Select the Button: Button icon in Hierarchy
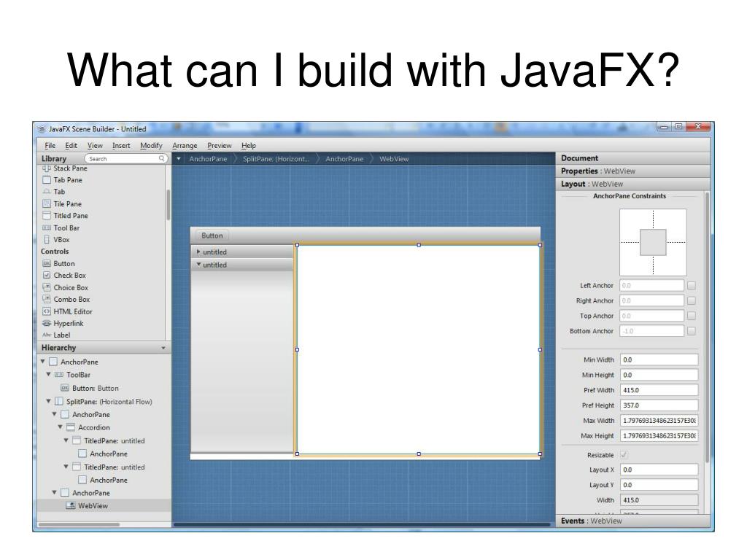Screen dimensions: 747x560 coord(65,388)
